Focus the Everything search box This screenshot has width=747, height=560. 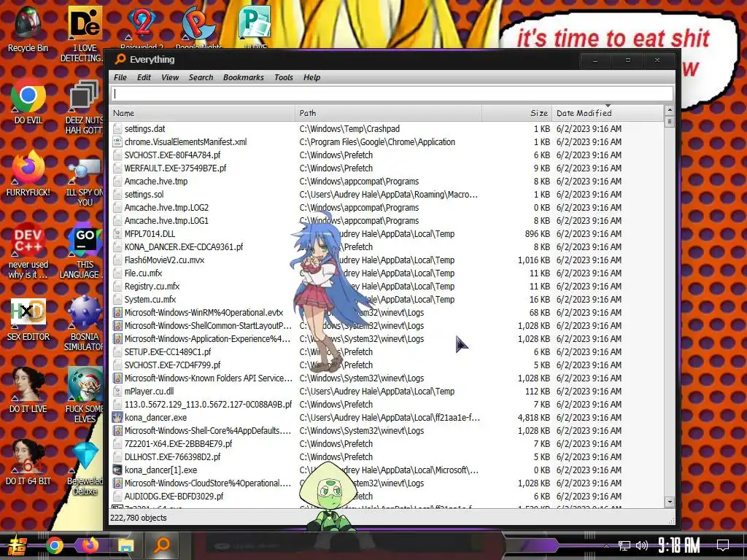click(x=392, y=94)
